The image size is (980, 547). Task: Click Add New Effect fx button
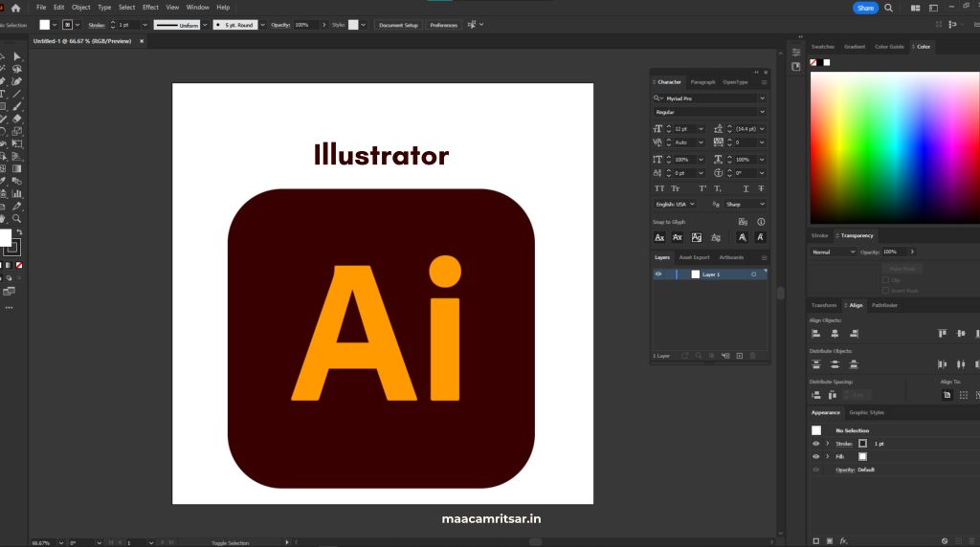point(843,540)
